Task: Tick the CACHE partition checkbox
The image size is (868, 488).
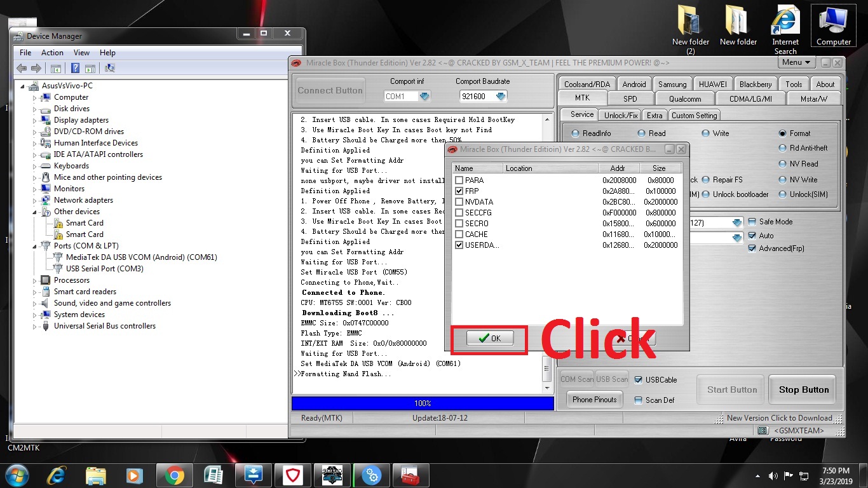Action: (x=459, y=234)
